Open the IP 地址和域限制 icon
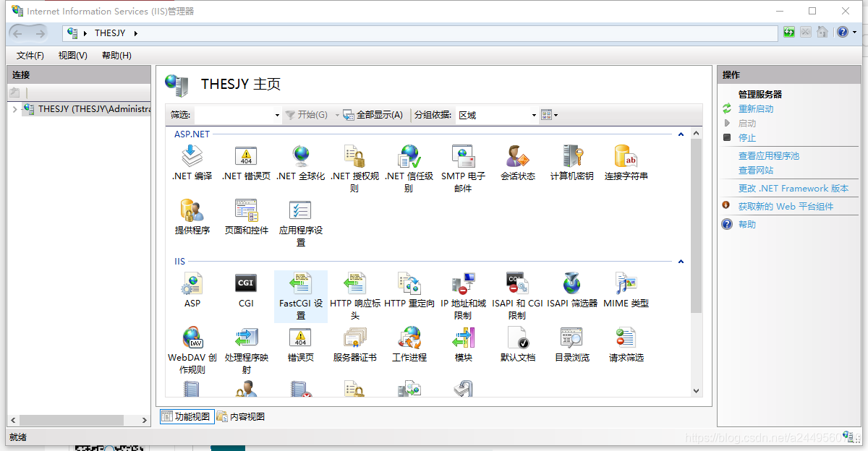This screenshot has height=451, width=868. pyautogui.click(x=463, y=296)
